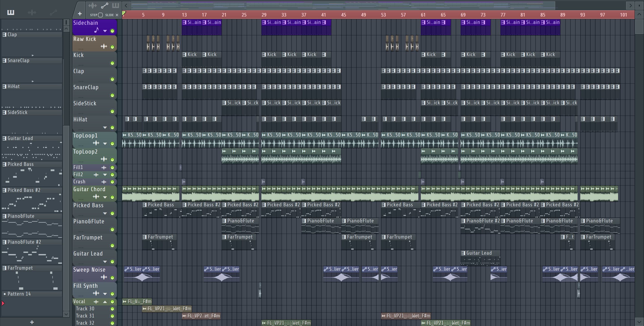Viewport: 644px width, 326px height.
Task: Click waveform icon on Crash track
Action: coord(104,182)
